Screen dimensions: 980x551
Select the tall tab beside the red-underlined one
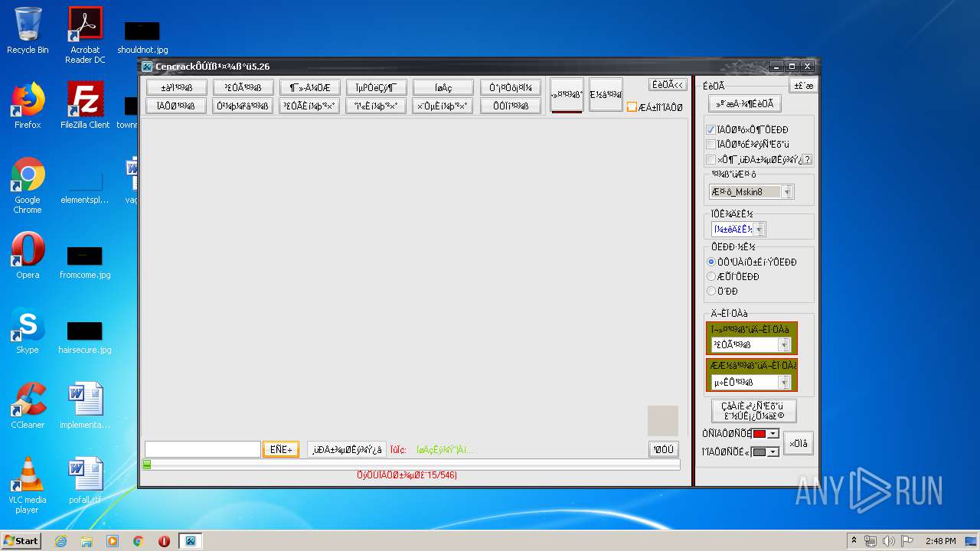click(606, 95)
